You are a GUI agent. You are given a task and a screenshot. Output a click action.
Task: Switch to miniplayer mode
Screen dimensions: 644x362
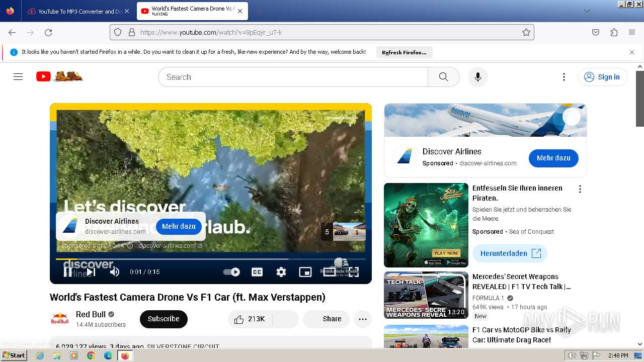305,272
